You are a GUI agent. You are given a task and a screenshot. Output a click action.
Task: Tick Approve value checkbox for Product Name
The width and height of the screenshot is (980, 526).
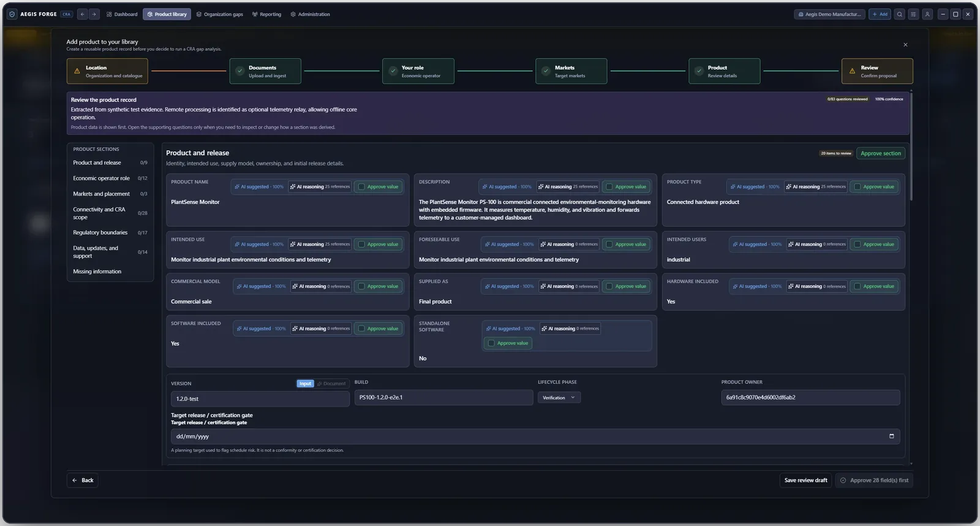pos(361,187)
